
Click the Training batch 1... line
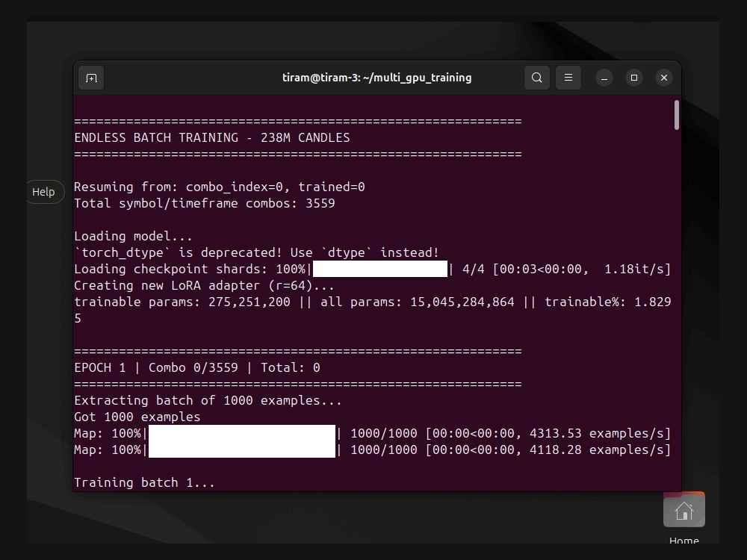(x=144, y=482)
